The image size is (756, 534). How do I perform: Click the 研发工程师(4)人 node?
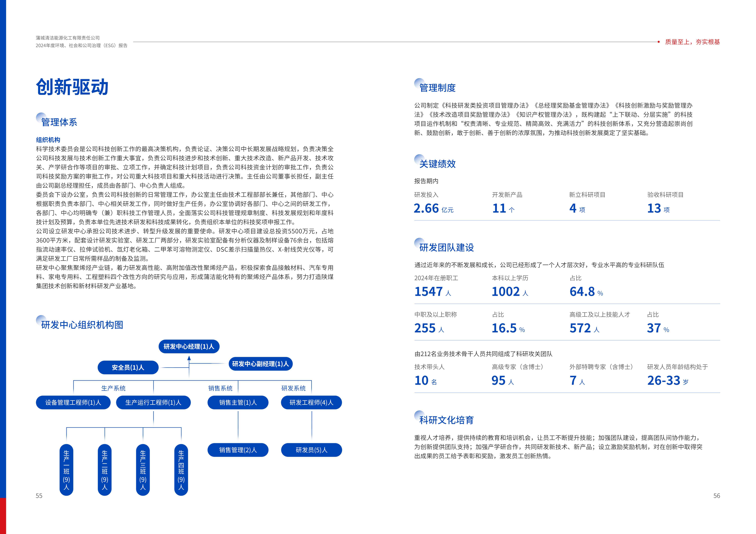coord(311,402)
